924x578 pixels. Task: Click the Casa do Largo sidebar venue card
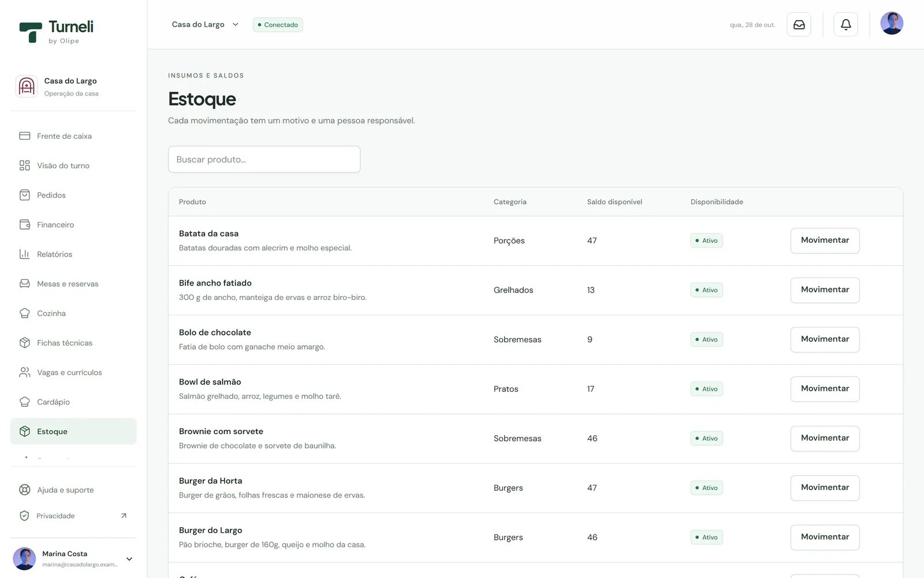73,87
